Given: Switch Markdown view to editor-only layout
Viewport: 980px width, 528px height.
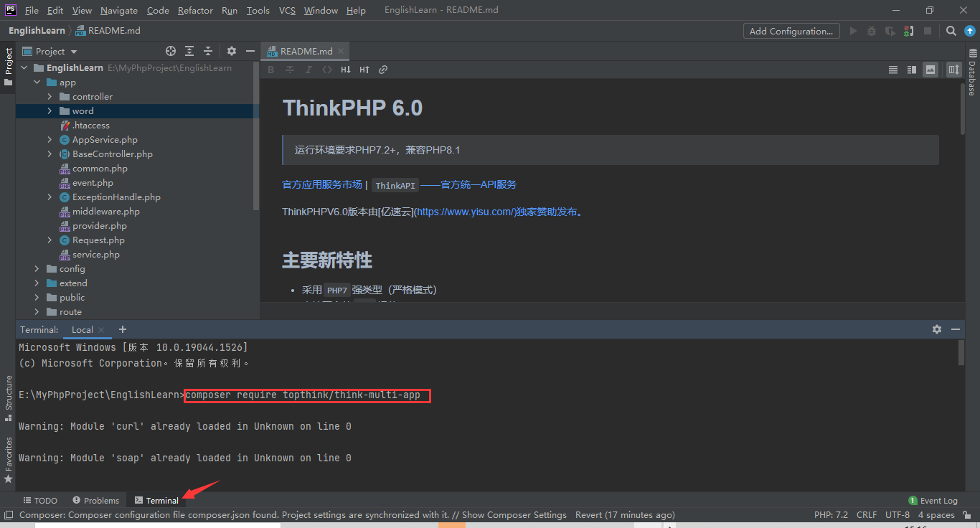Looking at the screenshot, I should (x=892, y=69).
